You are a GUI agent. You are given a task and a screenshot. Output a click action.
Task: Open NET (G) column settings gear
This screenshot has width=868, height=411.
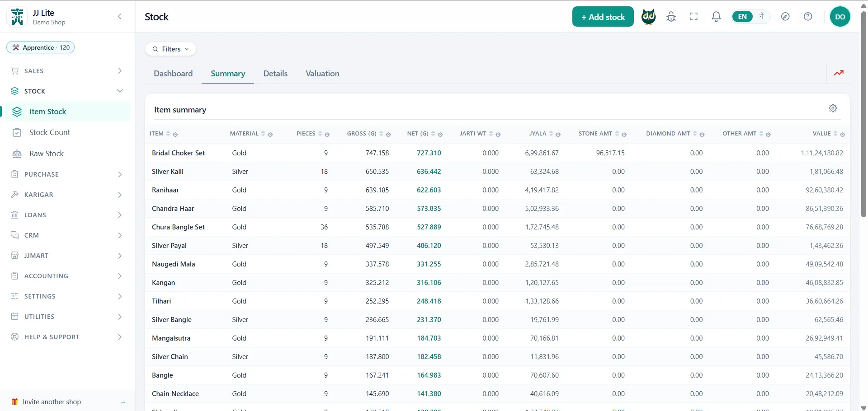(x=440, y=135)
